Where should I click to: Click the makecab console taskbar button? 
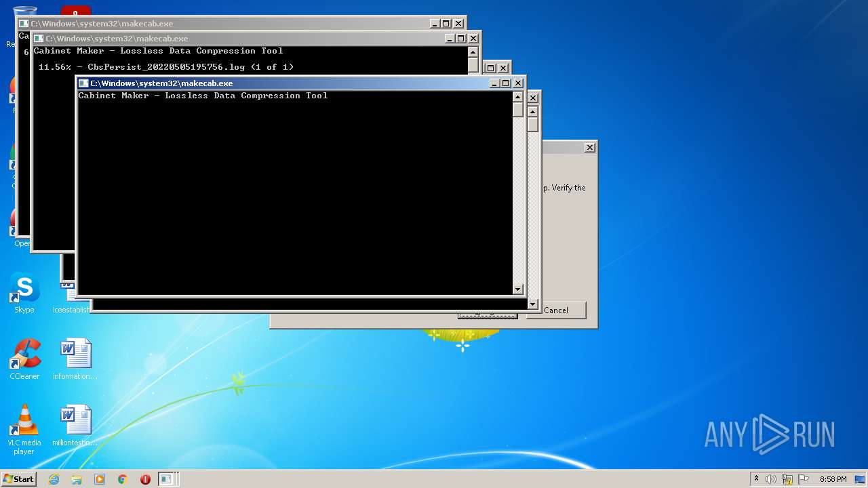pos(166,479)
